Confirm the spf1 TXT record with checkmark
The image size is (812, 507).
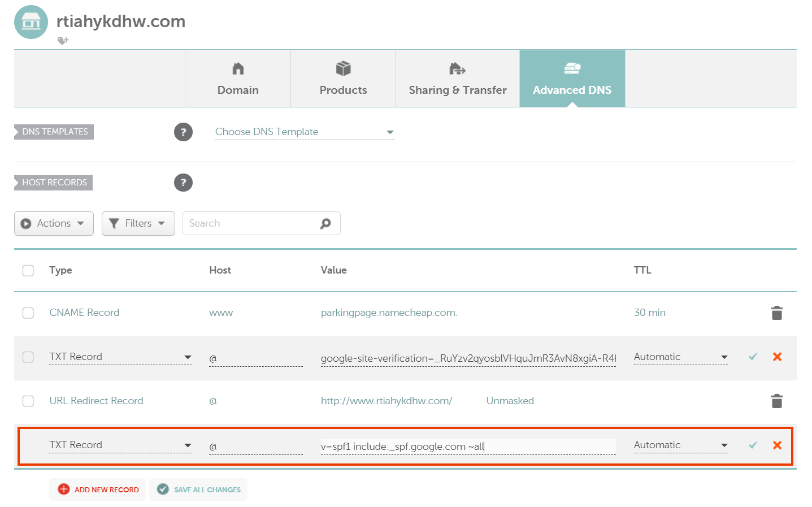tap(753, 445)
